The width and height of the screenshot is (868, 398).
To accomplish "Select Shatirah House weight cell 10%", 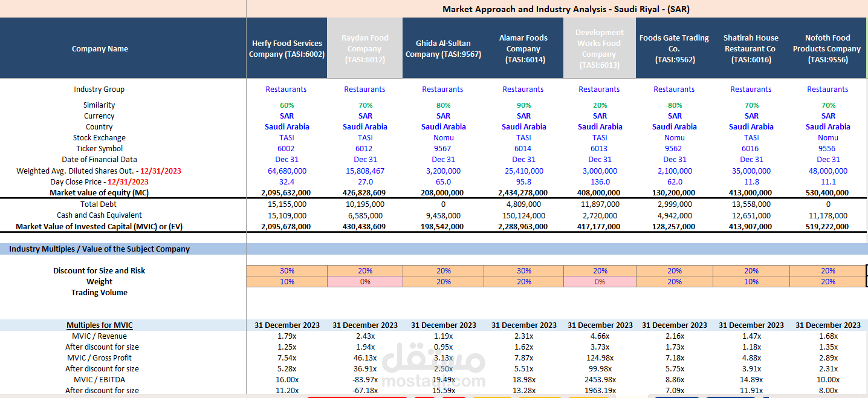I will click(x=751, y=281).
